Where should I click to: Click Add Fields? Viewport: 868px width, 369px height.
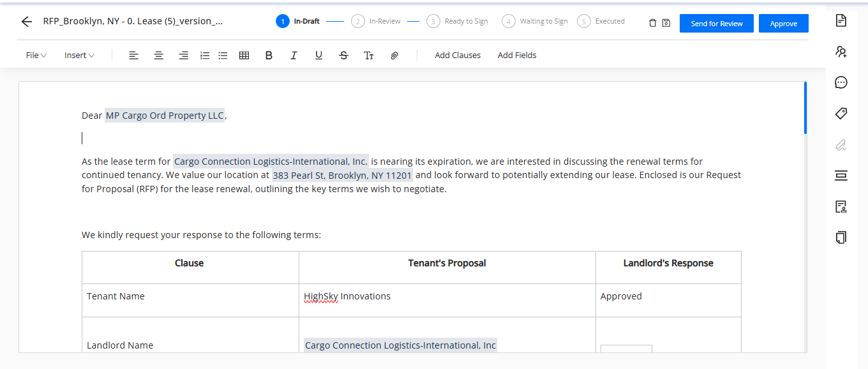point(517,56)
